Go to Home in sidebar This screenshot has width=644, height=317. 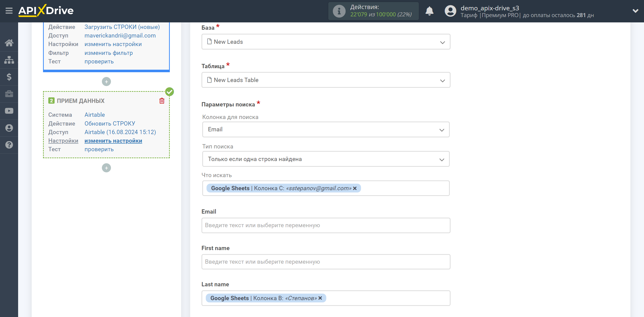9,43
